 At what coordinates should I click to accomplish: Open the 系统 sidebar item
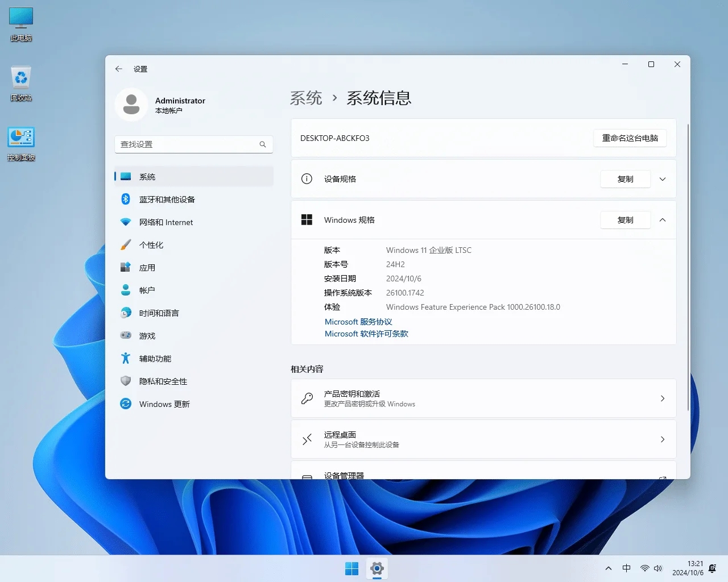click(x=194, y=176)
